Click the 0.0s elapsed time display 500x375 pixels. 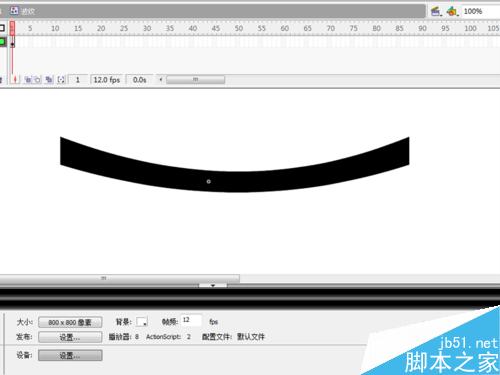(140, 80)
